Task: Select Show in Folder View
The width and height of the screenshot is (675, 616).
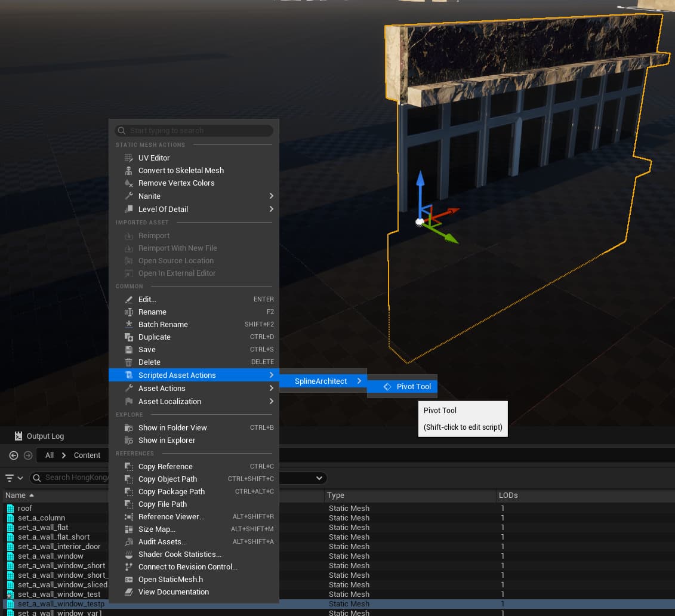Action: 172,428
